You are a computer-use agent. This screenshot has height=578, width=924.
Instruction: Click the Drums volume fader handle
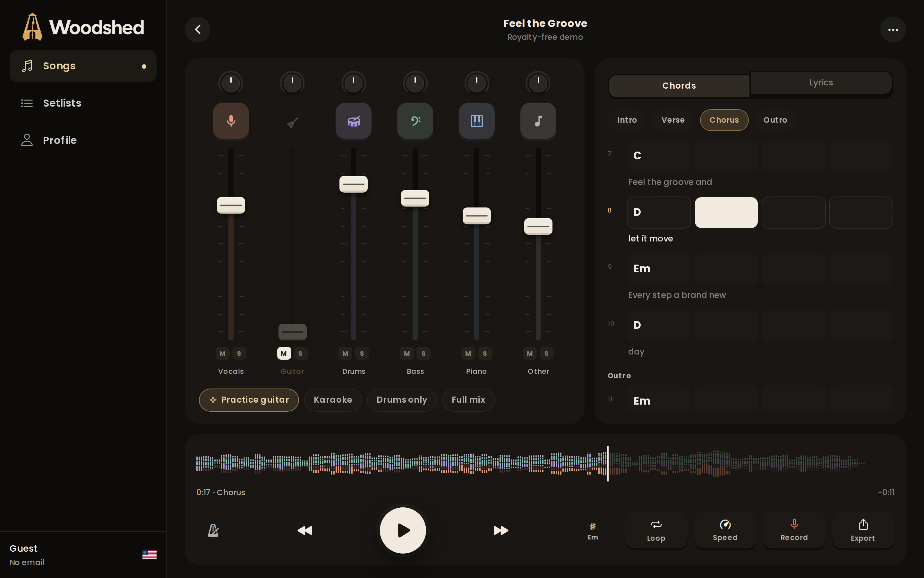[354, 184]
